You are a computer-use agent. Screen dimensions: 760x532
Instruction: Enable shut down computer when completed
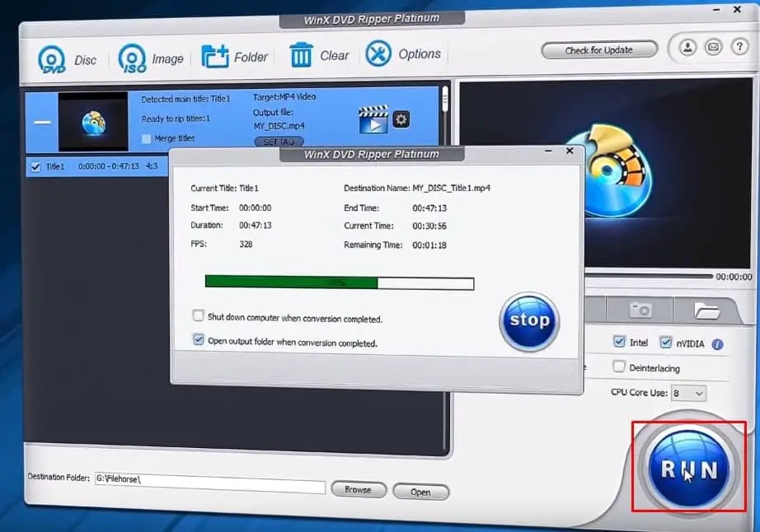pos(198,315)
